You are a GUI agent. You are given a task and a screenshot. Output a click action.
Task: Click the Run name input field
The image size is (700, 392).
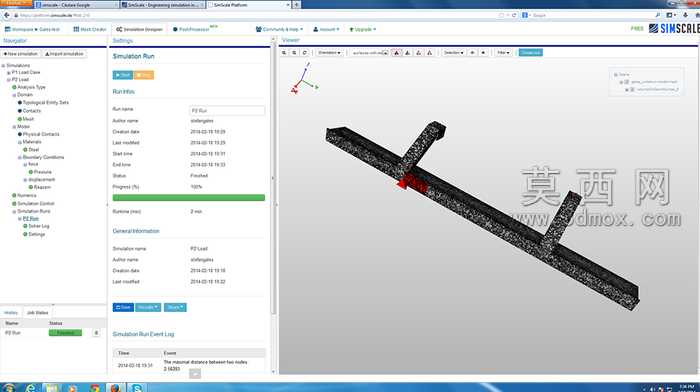click(x=227, y=110)
